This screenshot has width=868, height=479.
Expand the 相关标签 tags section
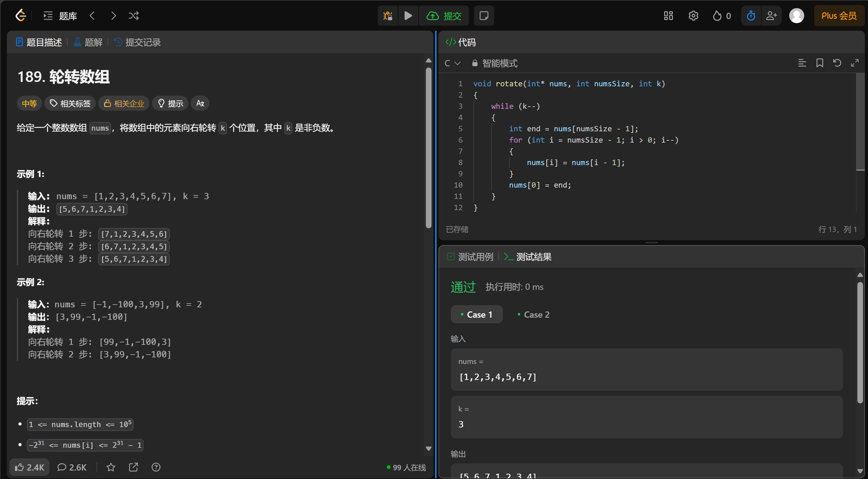(70, 103)
